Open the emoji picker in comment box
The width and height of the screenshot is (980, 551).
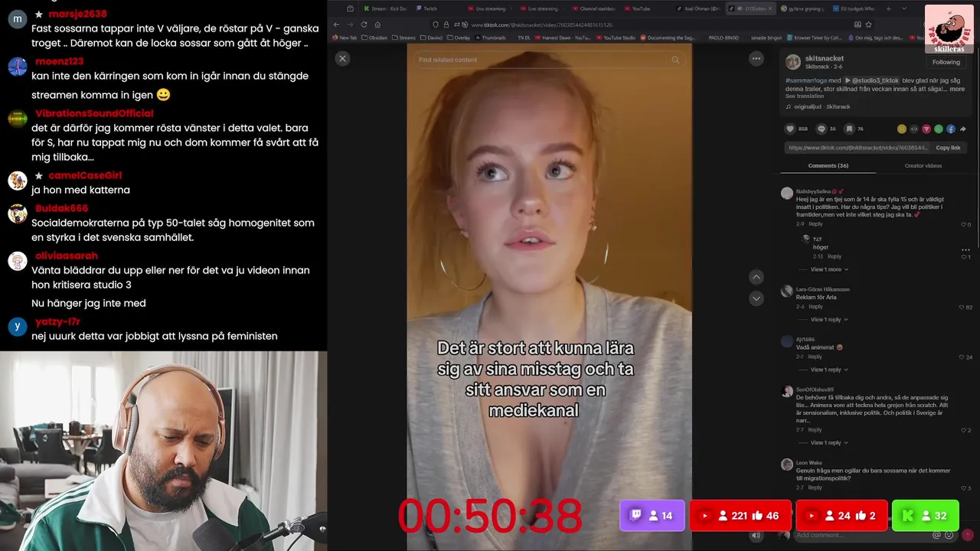[948, 535]
